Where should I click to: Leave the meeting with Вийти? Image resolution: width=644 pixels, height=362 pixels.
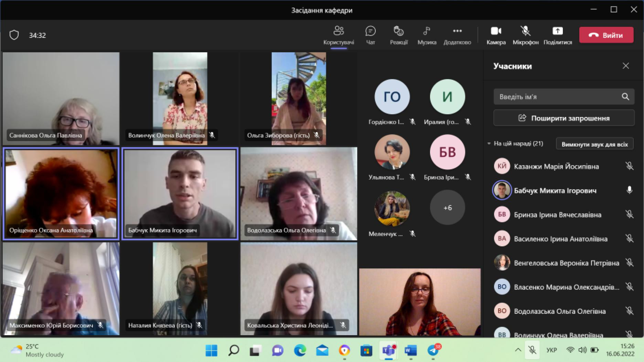606,35
